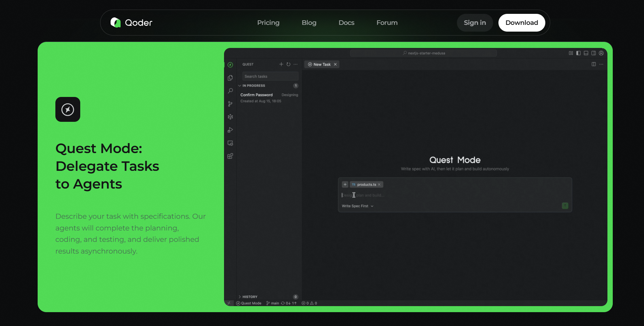Screen dimensions: 644x326
Task: Open the Explorer files icon in sidebar
Action: [x=230, y=78]
